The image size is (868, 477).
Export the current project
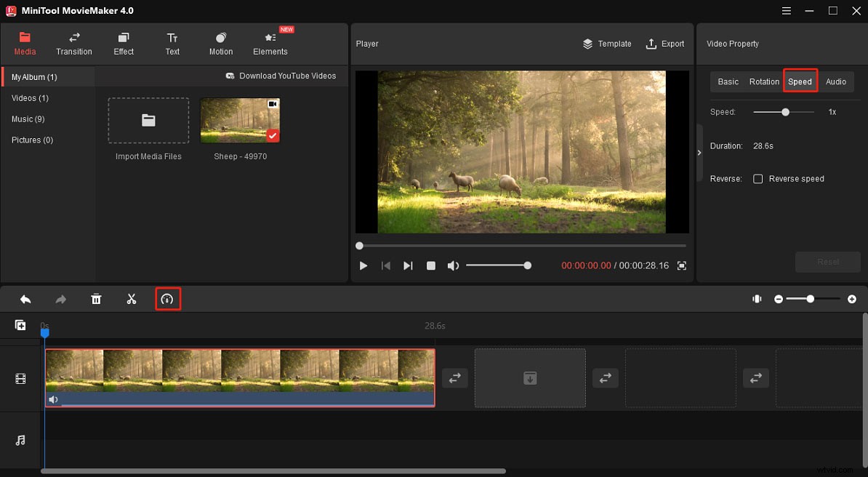click(665, 44)
